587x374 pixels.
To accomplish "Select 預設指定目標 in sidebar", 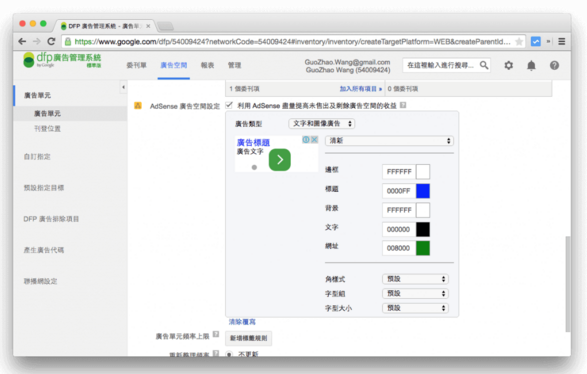I will point(44,188).
